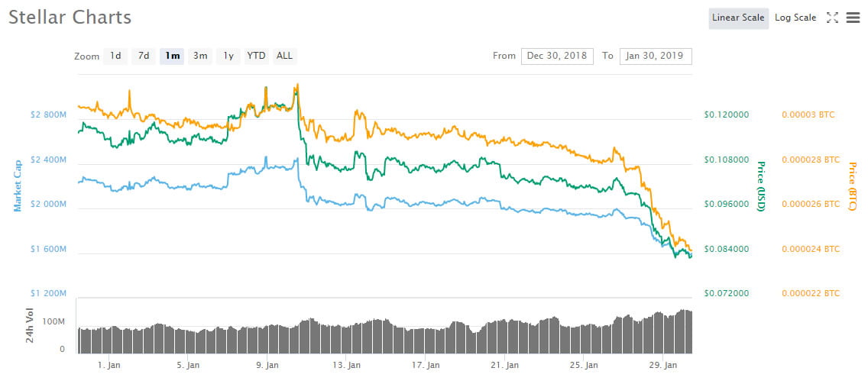
Task: Click the Stellar Charts heading
Action: pos(70,18)
